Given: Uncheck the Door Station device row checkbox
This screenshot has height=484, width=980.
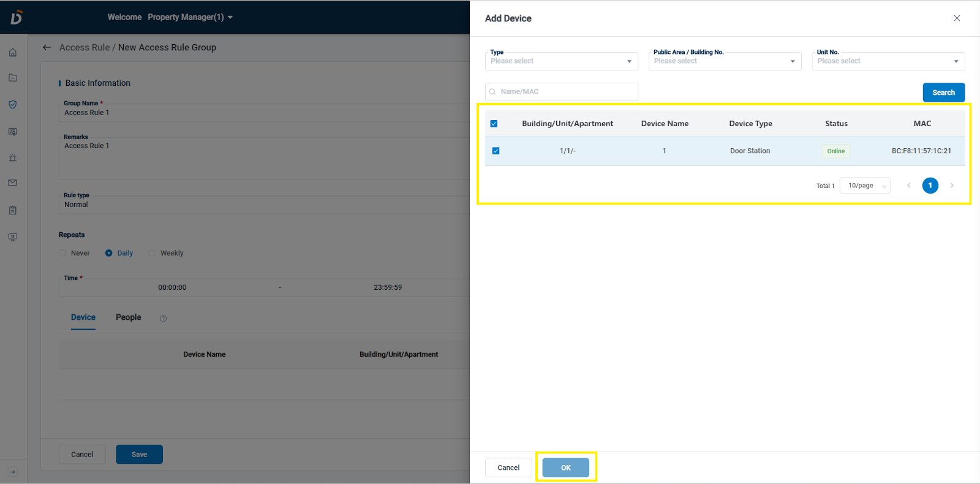Looking at the screenshot, I should tap(496, 151).
